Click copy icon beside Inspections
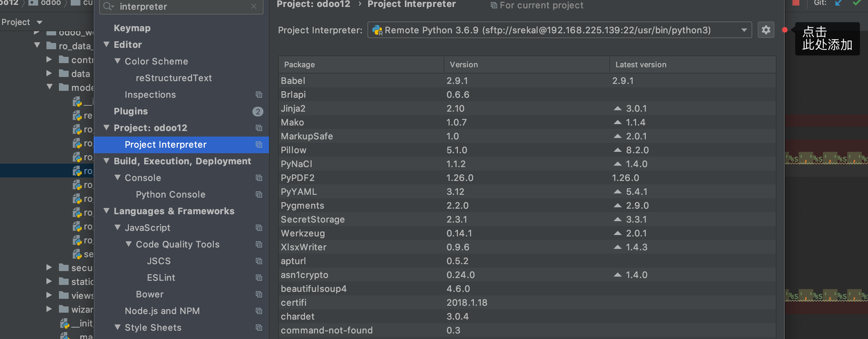868x339 pixels. click(259, 95)
